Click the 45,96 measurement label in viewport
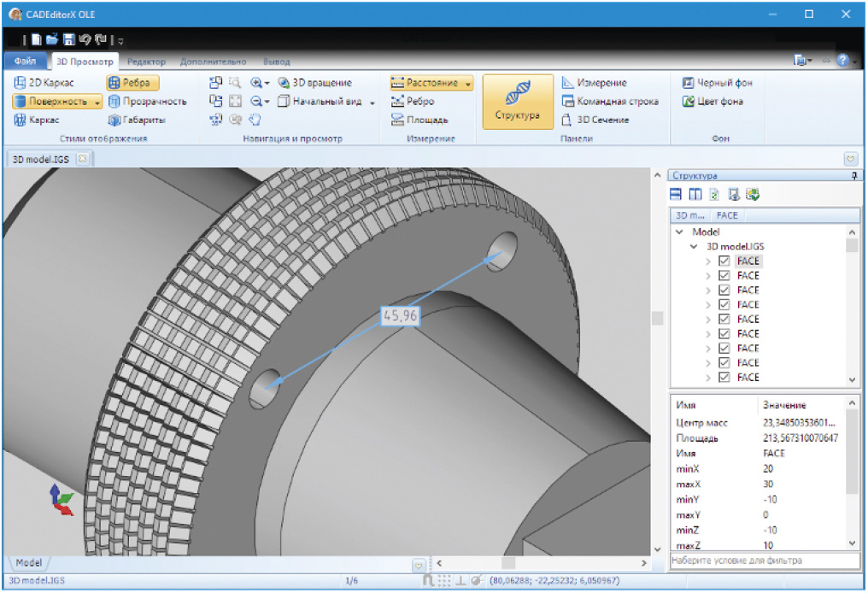Viewport: 868px width, 593px height. (400, 315)
